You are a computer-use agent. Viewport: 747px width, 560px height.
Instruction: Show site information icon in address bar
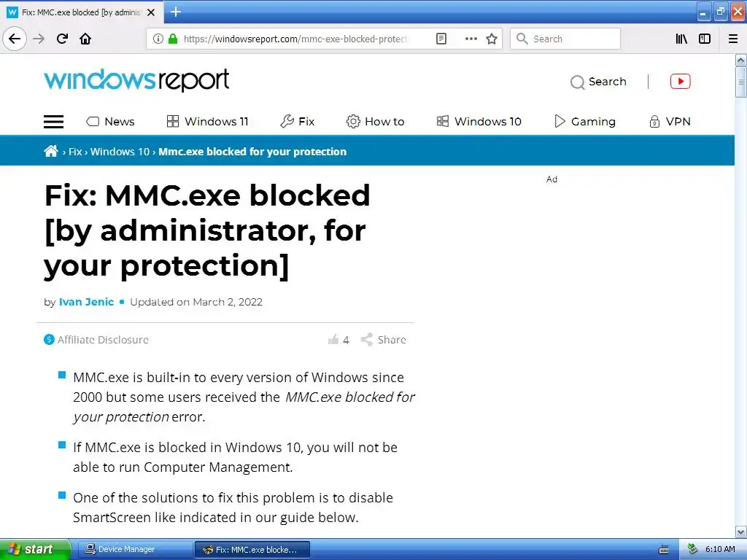coord(158,39)
